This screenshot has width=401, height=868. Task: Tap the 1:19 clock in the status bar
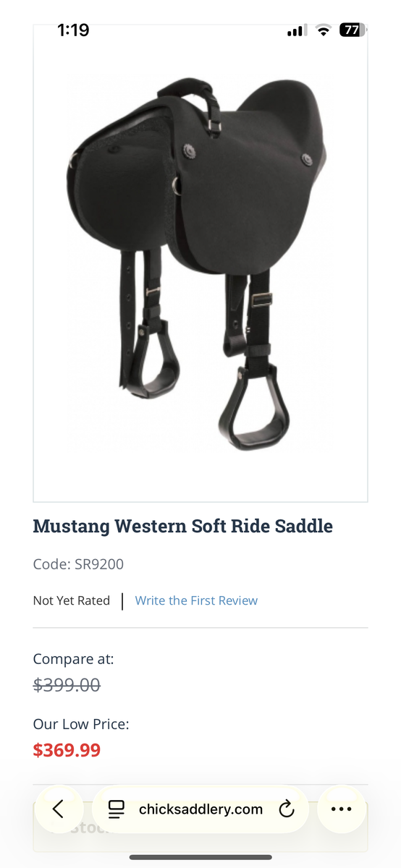coord(73,30)
